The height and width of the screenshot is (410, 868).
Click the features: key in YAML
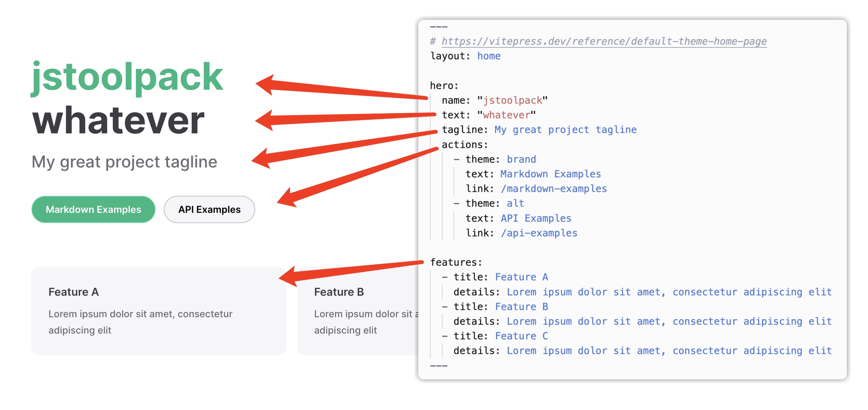(456, 262)
